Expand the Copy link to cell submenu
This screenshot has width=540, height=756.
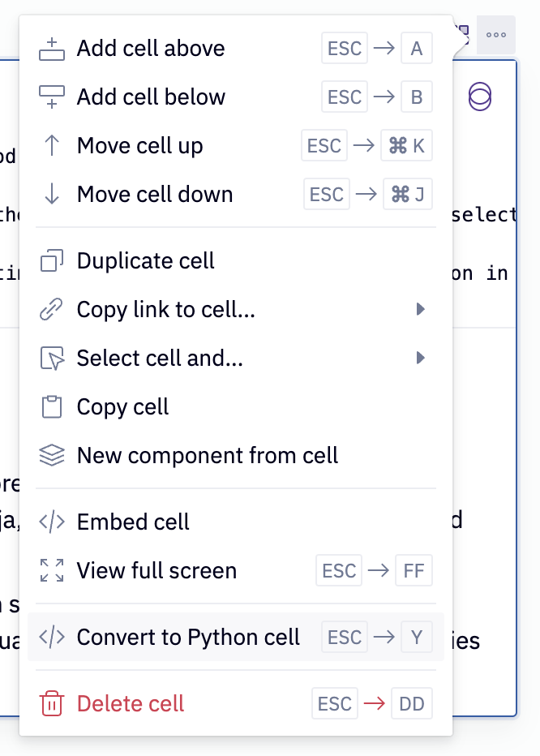(x=421, y=309)
